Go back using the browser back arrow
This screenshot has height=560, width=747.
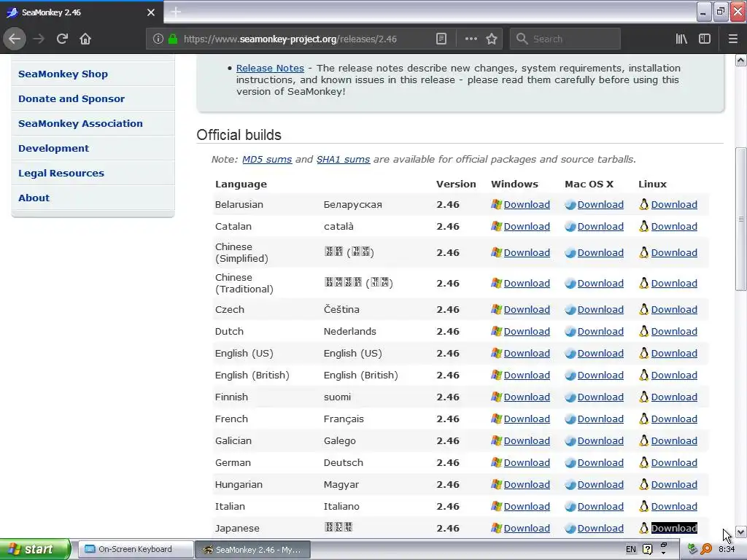[x=15, y=39]
